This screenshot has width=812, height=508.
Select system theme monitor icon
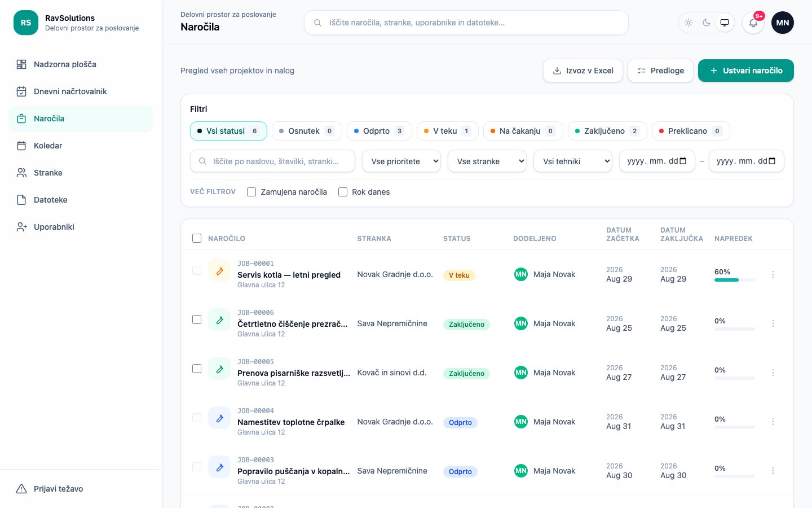pos(725,23)
